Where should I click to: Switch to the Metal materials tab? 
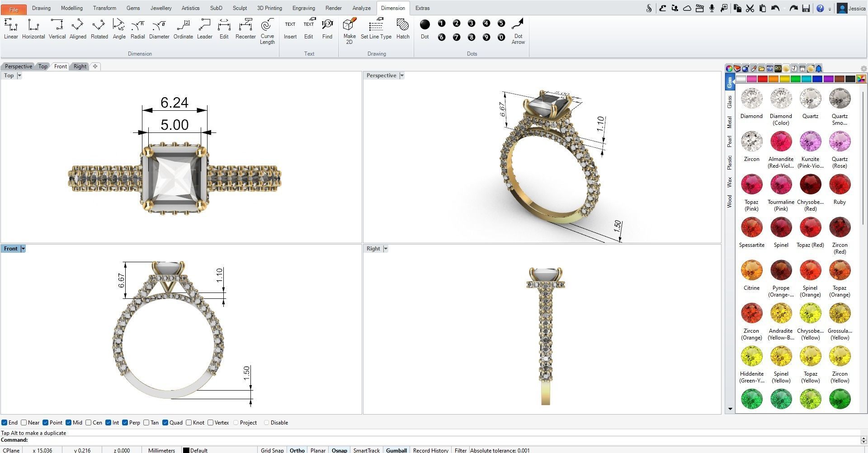point(729,122)
